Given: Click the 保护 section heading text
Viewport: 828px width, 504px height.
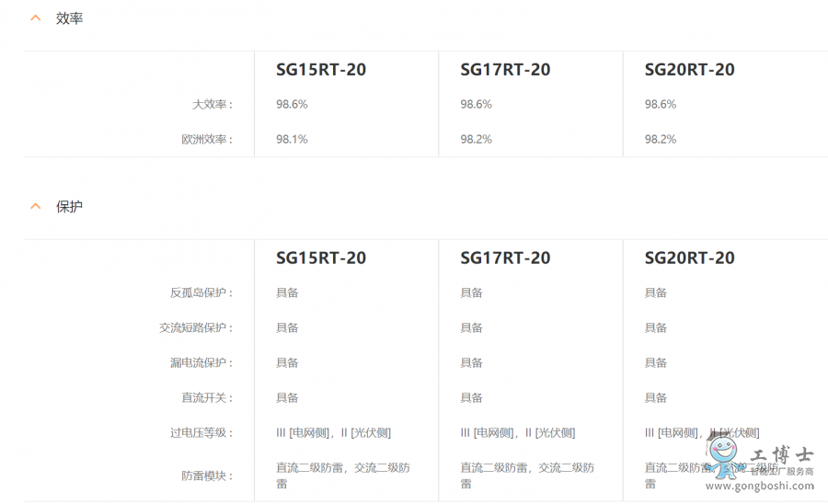Looking at the screenshot, I should (69, 207).
